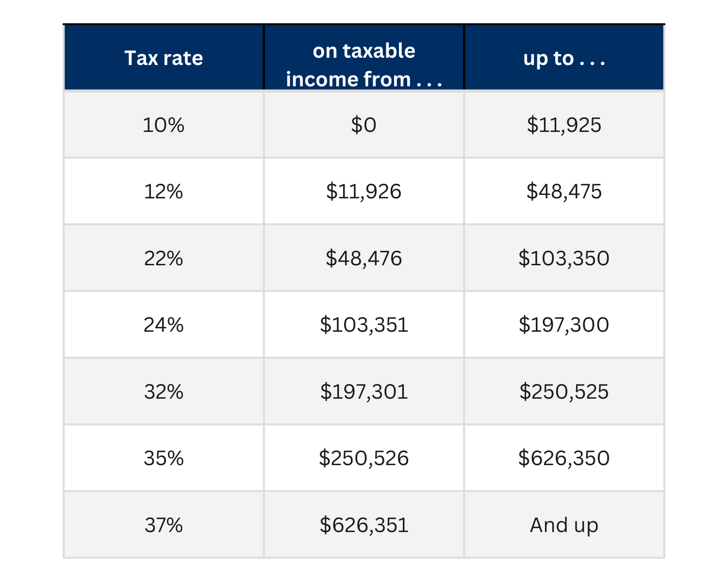Image resolution: width=728 pixels, height=582 pixels.
Task: Select the 12% tax rate cell
Action: tap(164, 192)
